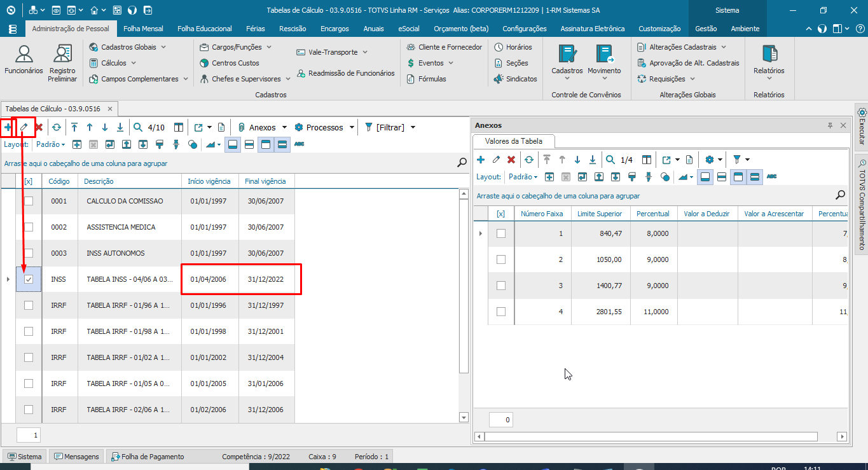Check Número Faixa 4 row checkbox

pyautogui.click(x=501, y=312)
